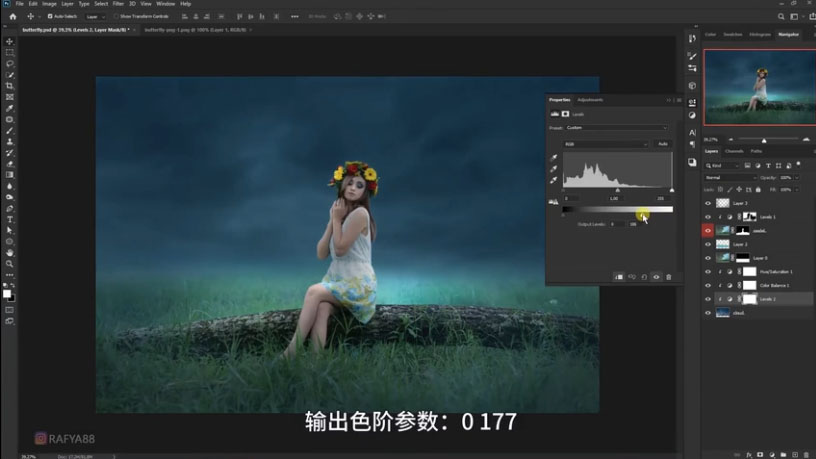The width and height of the screenshot is (816, 459).
Task: Switch to the Channels tab
Action: [x=734, y=151]
